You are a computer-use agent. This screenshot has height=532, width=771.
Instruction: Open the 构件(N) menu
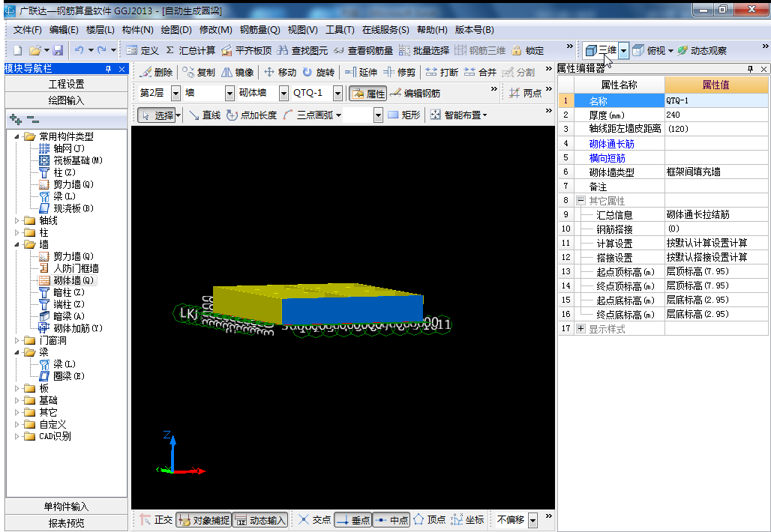(137, 30)
